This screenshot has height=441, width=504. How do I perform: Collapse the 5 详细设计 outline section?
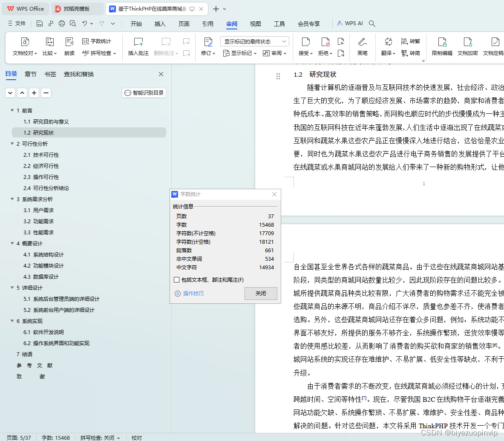tap(12, 288)
